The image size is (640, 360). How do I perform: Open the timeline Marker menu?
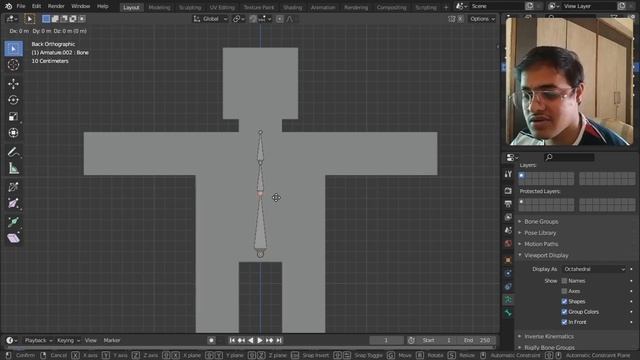pyautogui.click(x=112, y=340)
